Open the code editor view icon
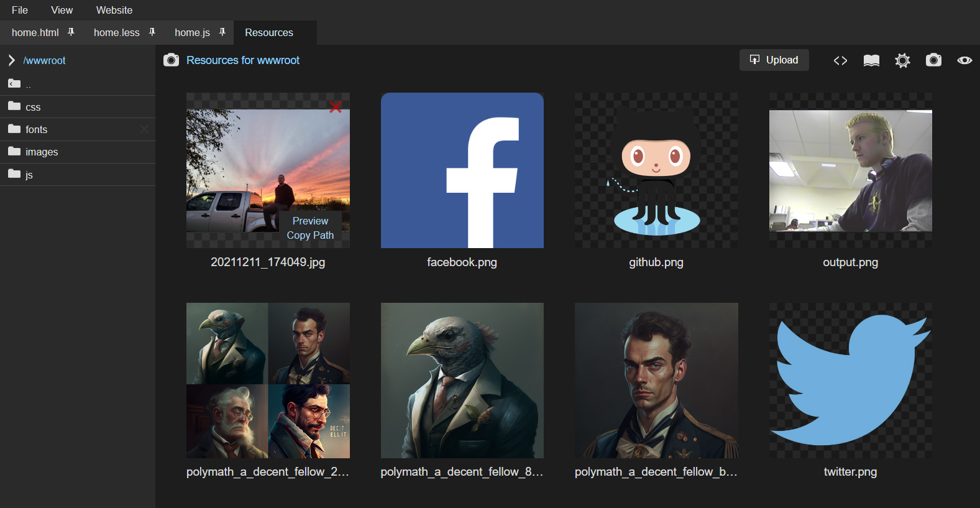 click(840, 60)
